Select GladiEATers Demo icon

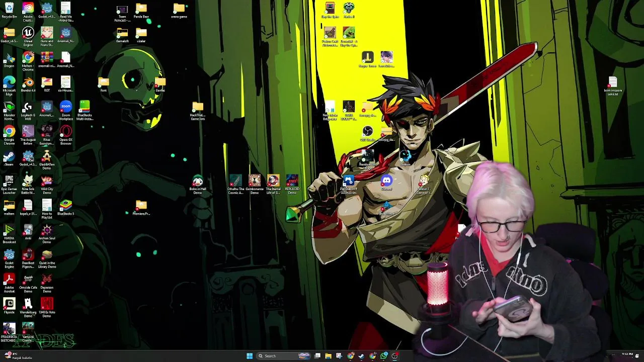pos(47,160)
